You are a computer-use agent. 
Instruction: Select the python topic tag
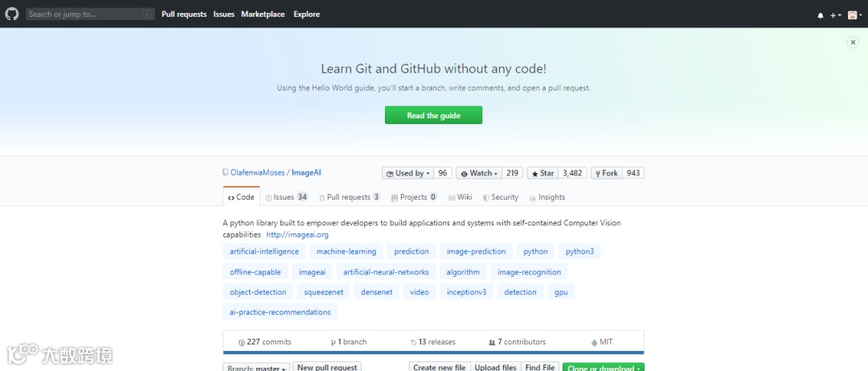[535, 251]
